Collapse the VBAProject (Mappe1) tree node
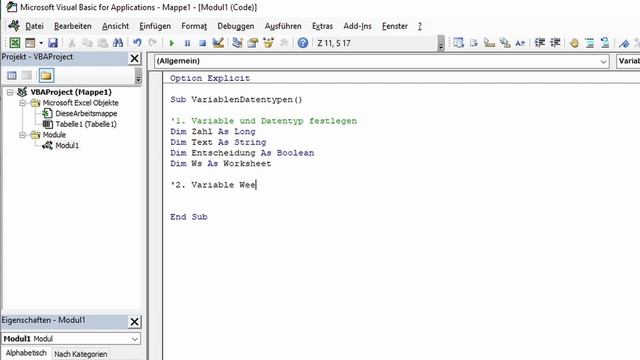 [x=10, y=92]
